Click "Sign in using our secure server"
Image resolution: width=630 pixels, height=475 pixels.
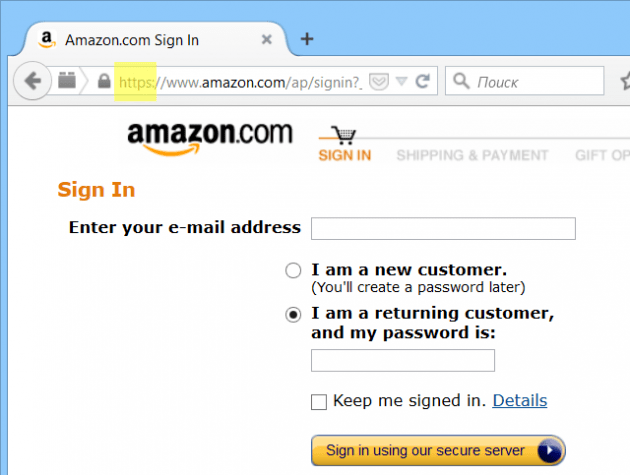(x=438, y=450)
